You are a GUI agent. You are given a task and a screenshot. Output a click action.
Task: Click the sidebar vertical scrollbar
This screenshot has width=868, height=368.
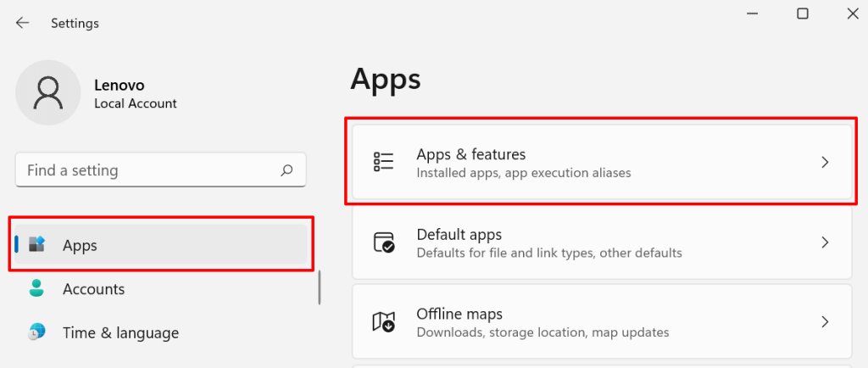(320, 287)
